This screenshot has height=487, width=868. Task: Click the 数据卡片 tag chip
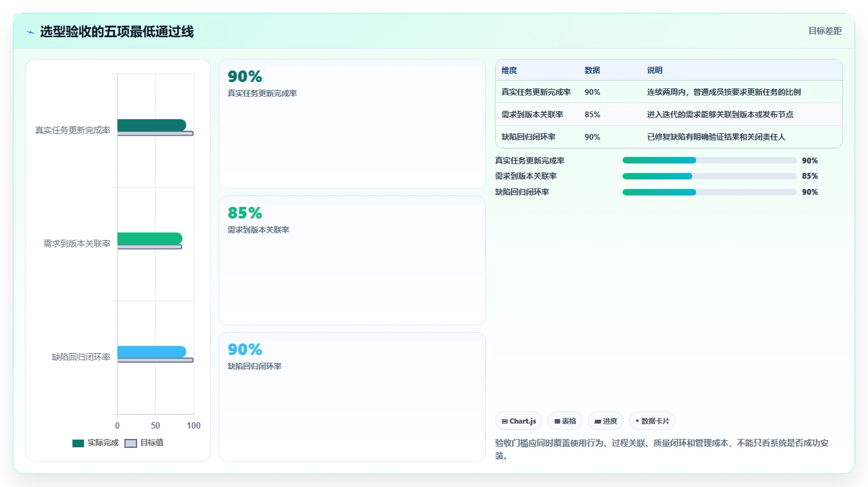(652, 421)
